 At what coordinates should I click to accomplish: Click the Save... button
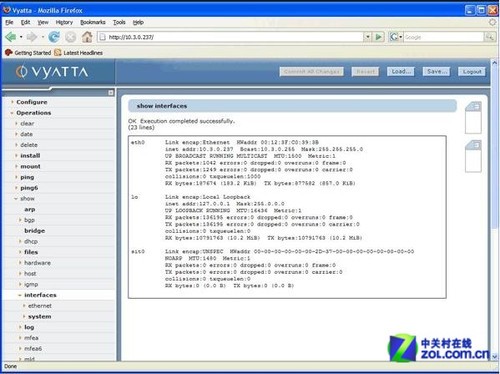[436, 72]
